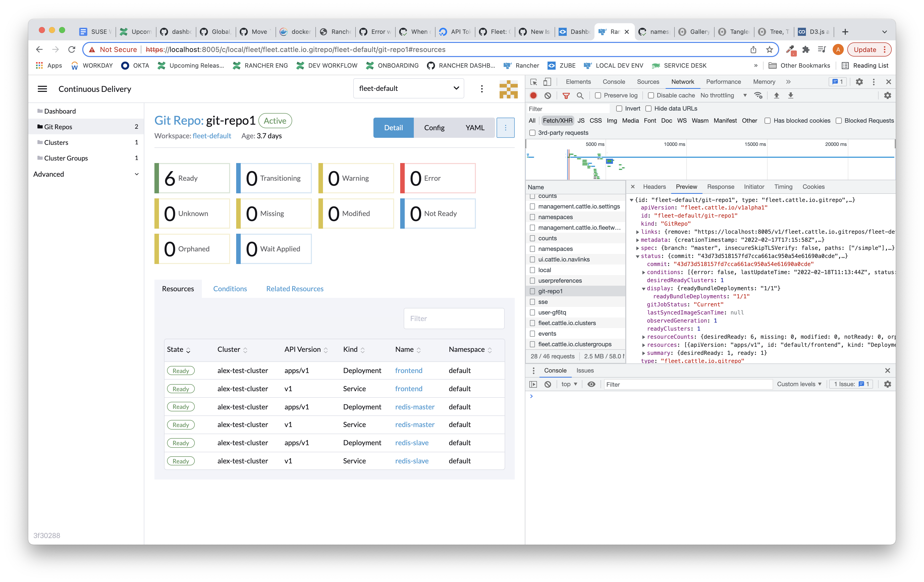Open the fleet-default workspace dropdown
This screenshot has height=582, width=924.
[408, 88]
